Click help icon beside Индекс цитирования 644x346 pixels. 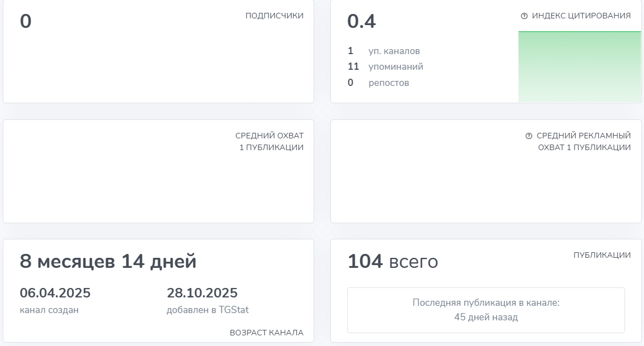click(524, 16)
